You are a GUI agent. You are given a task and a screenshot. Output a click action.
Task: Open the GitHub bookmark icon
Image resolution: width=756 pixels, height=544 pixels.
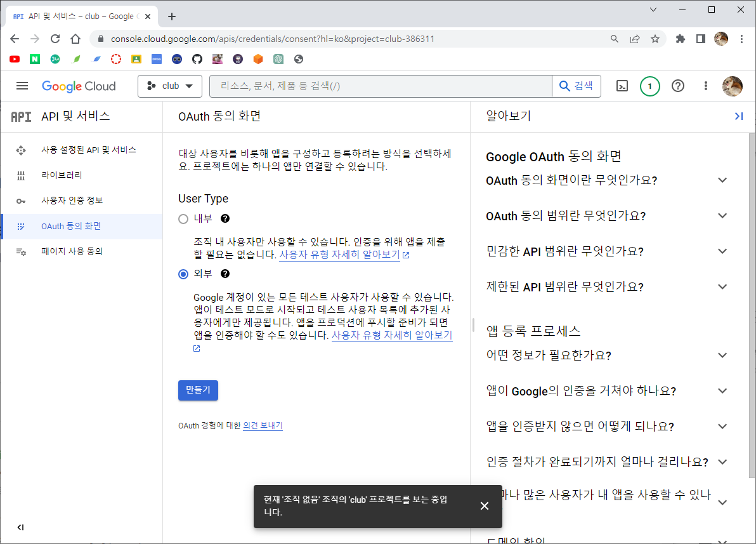point(197,59)
